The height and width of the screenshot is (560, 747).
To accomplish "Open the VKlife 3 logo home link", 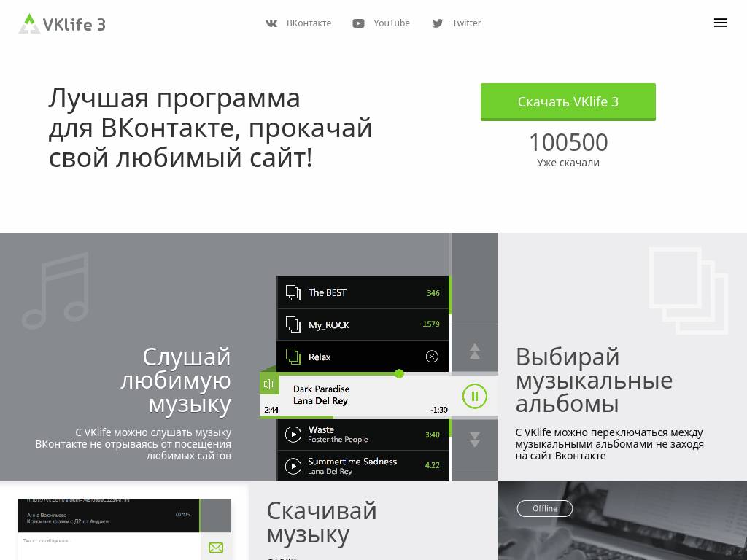I will [x=62, y=23].
